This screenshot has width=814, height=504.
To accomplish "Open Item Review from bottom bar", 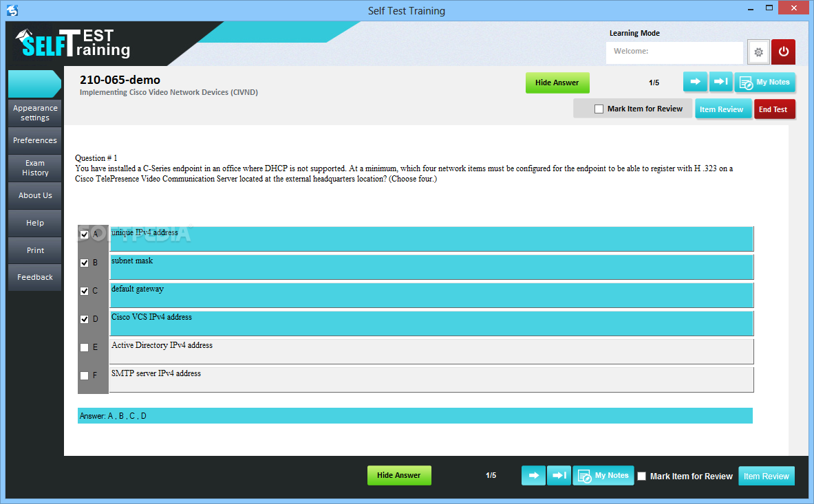I will 767,476.
